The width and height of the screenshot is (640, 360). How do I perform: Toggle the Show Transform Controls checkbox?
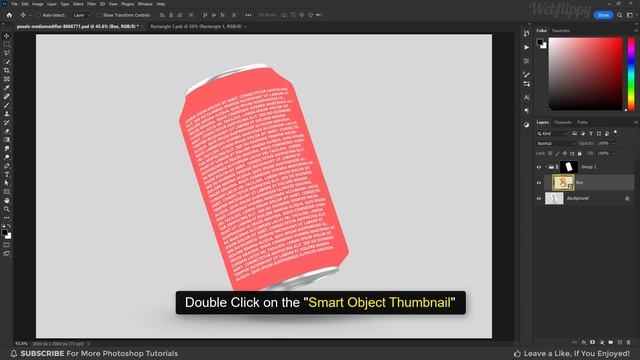[x=99, y=15]
